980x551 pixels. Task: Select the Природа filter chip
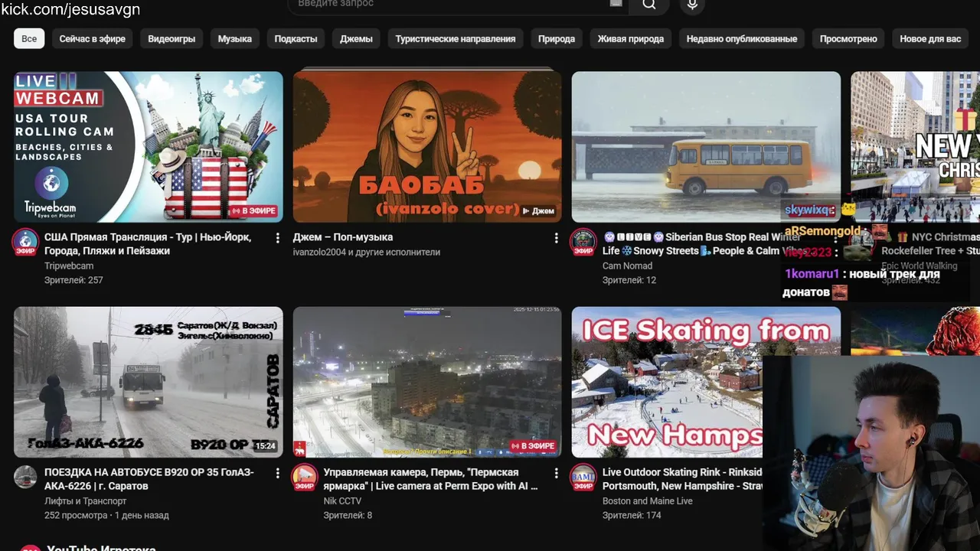557,38
